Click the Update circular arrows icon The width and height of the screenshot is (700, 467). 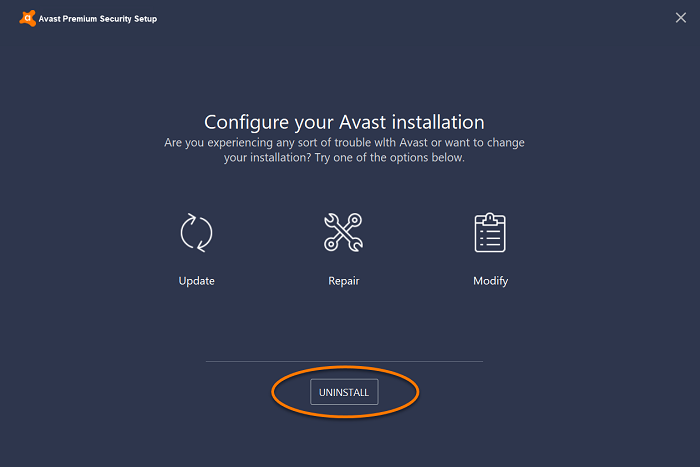coord(196,233)
